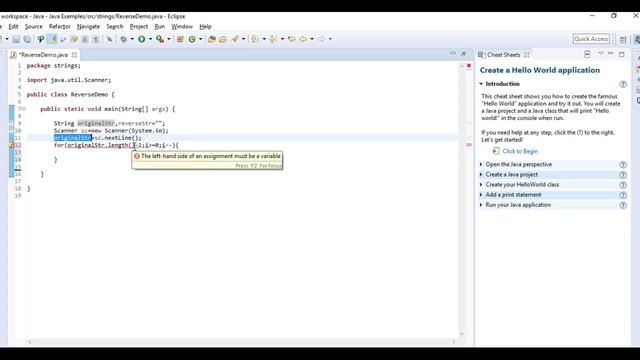Expand Create a Java project step
640x360 pixels.
481,175
